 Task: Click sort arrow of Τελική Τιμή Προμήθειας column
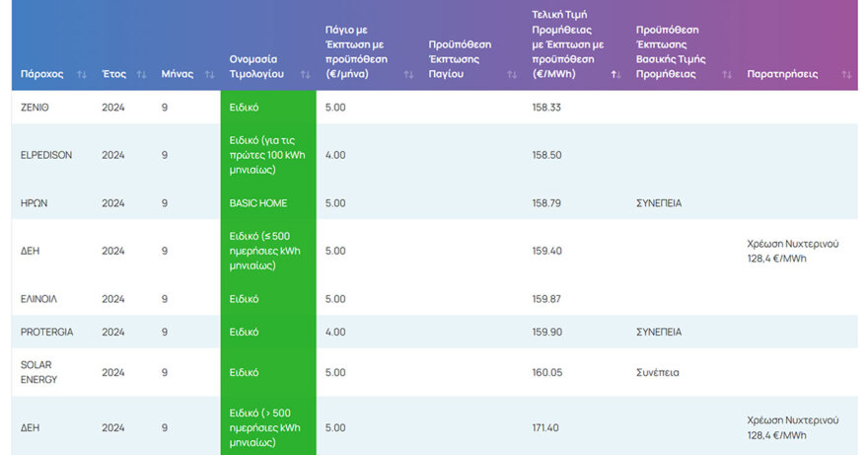615,74
